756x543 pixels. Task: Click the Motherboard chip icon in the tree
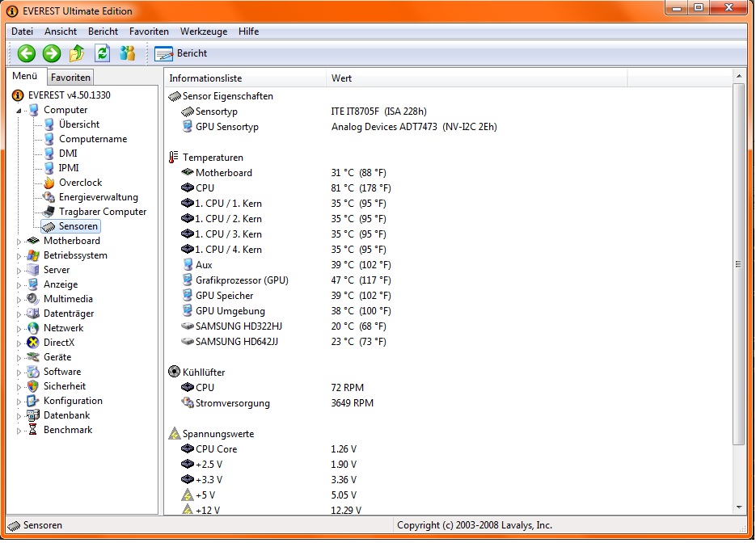[33, 241]
